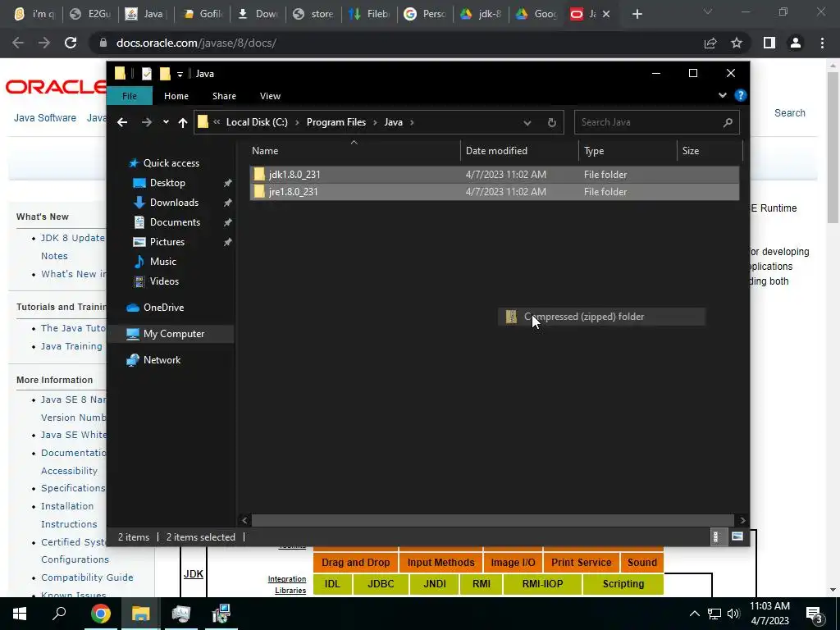Screen dimensions: 840x630
Task: Select Videos in navigation pane
Action: tap(164, 281)
